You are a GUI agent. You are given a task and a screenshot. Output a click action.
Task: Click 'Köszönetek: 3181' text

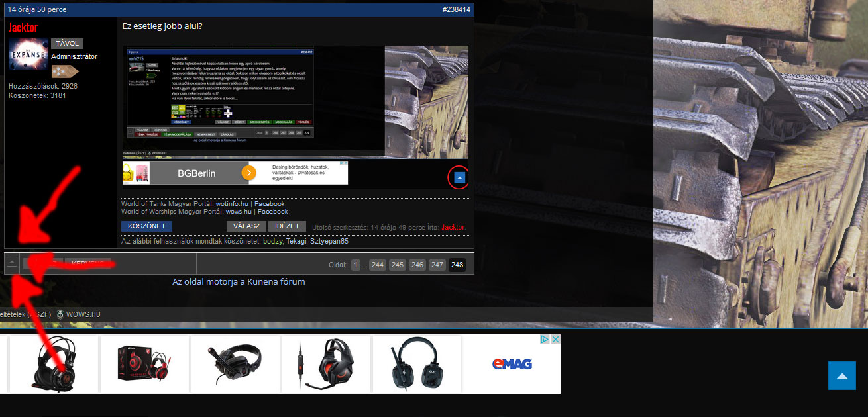[x=37, y=95]
